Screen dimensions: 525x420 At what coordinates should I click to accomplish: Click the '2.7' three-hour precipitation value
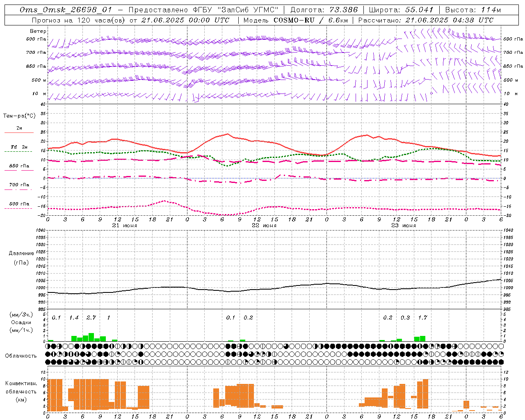[x=91, y=318]
